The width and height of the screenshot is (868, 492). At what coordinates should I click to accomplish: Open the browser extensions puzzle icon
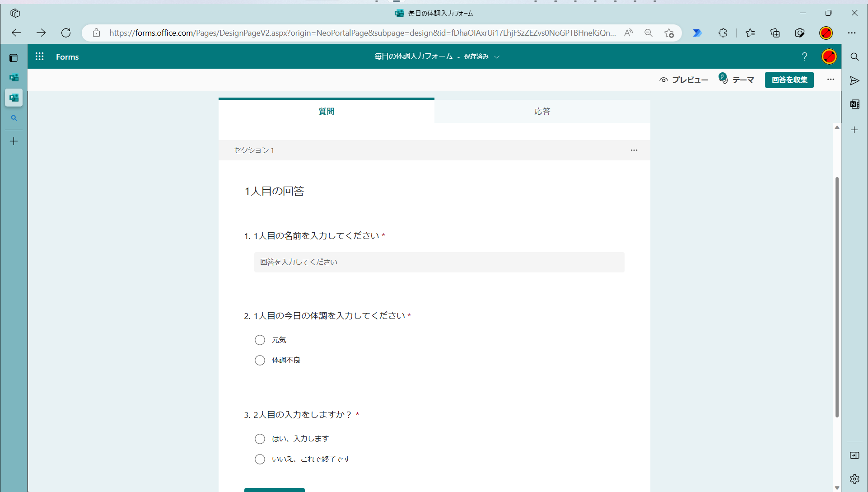[x=723, y=33]
